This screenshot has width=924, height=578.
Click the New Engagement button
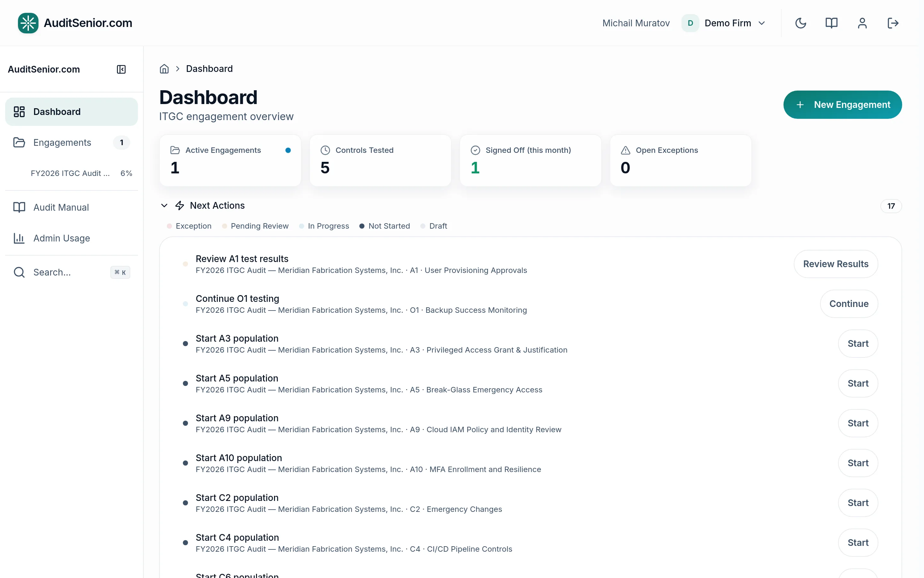(843, 105)
